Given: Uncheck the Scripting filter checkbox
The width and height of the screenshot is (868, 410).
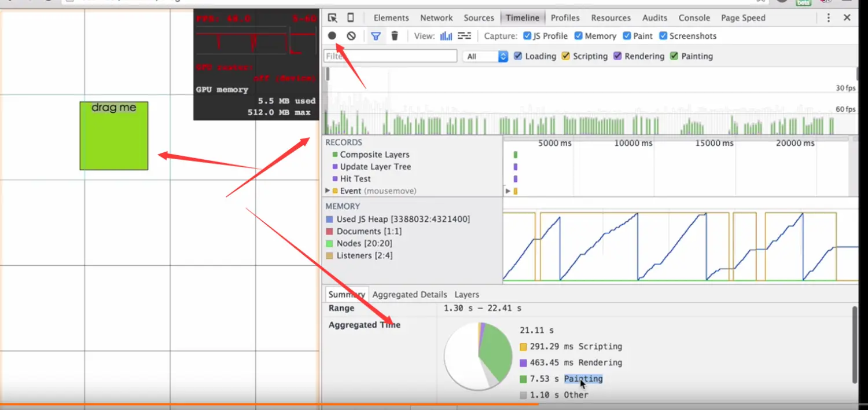Looking at the screenshot, I should click(566, 56).
